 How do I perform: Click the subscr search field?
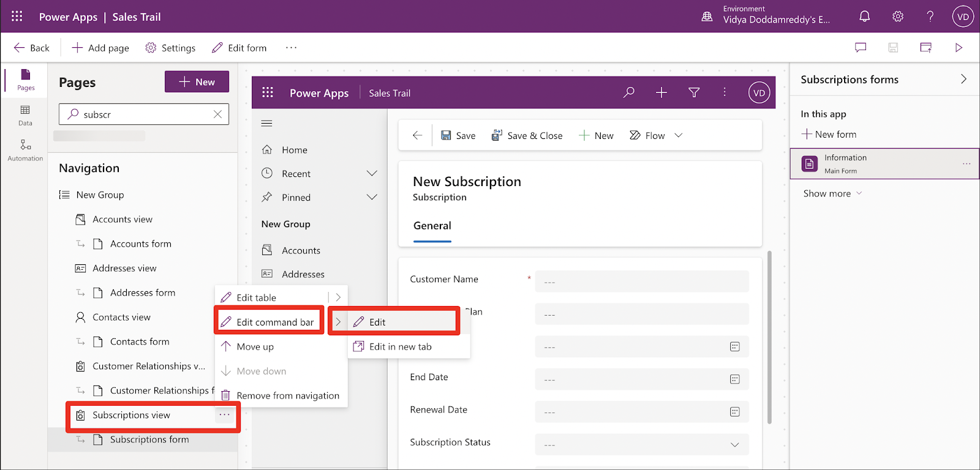[x=144, y=114]
